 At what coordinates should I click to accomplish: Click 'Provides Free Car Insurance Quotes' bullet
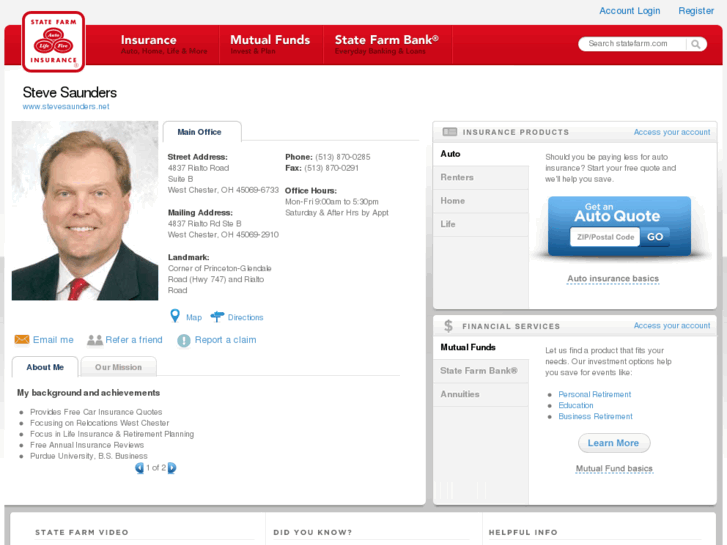[x=96, y=412]
